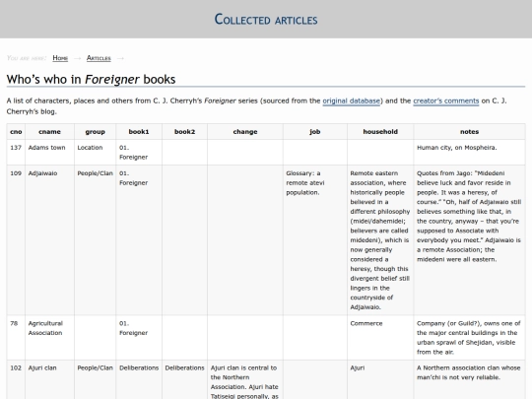Select the 'Location' group cell
Screen dimensions: 532x399
(95, 153)
